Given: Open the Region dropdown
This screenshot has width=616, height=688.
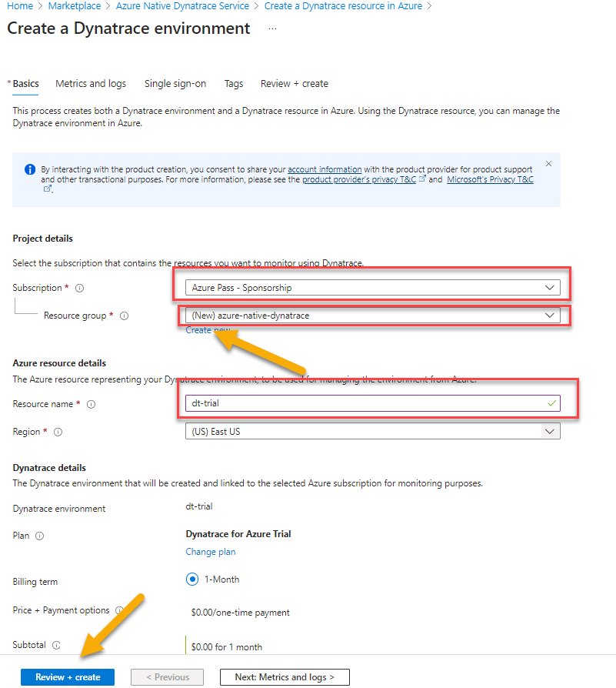Looking at the screenshot, I should (372, 432).
